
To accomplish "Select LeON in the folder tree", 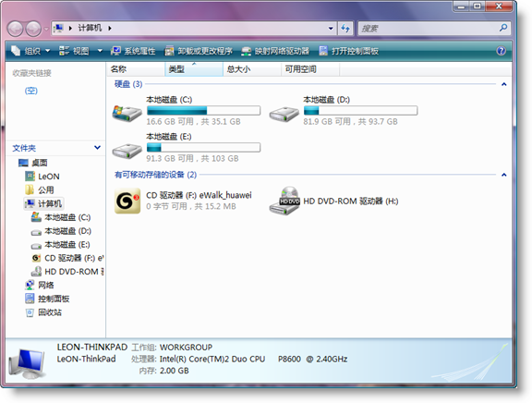I will pos(42,177).
